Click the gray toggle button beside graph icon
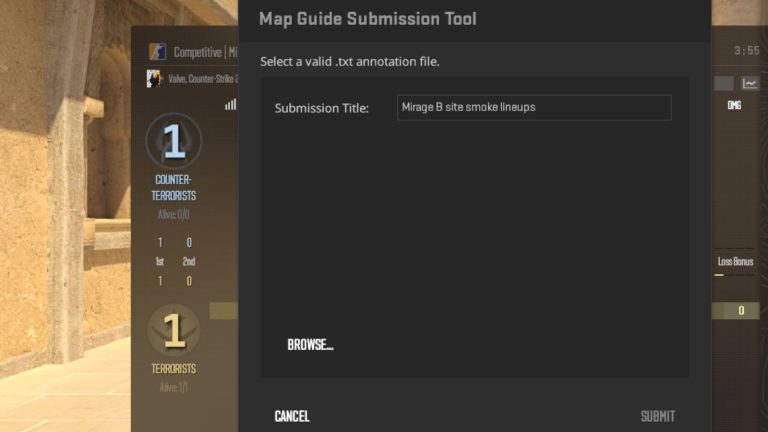The width and height of the screenshot is (768, 432). click(723, 84)
